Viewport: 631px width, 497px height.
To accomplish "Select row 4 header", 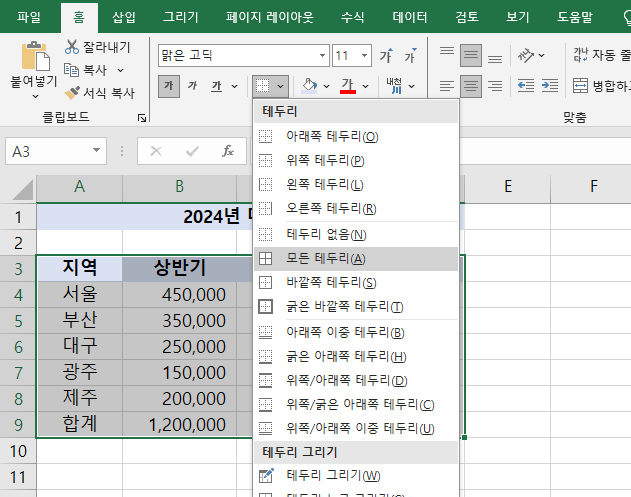I will point(18,295).
